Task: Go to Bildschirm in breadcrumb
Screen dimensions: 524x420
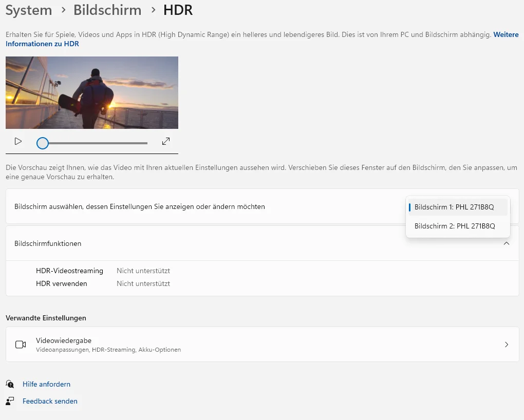Action: pyautogui.click(x=107, y=10)
